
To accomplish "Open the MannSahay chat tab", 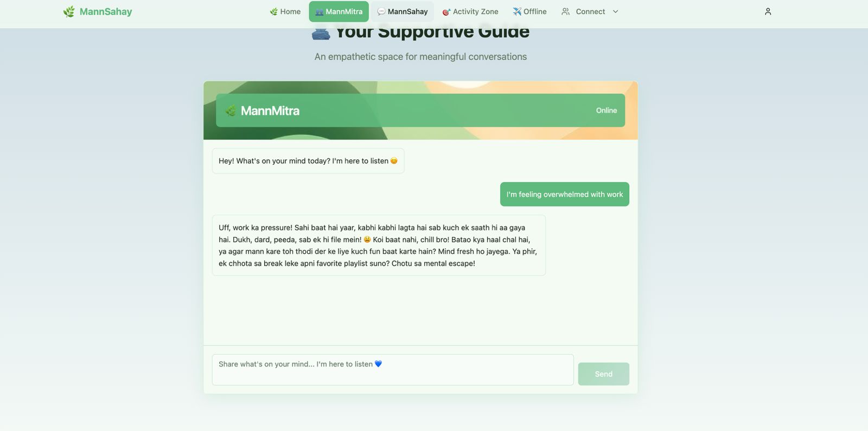I will [402, 11].
